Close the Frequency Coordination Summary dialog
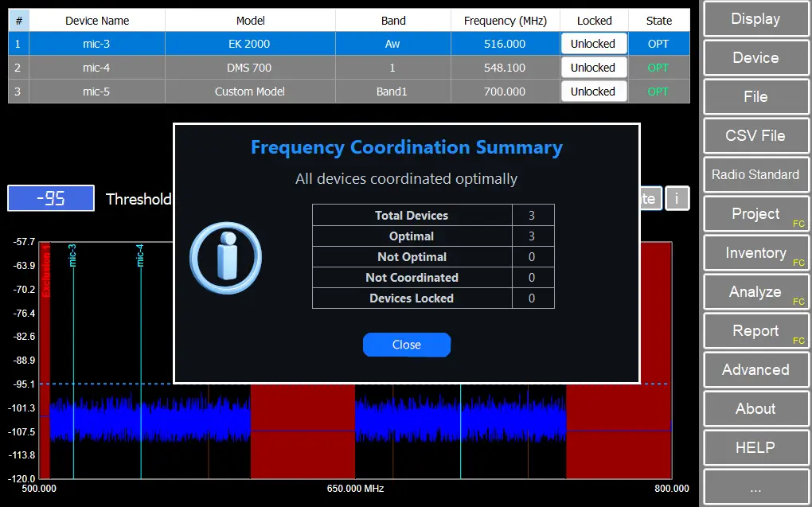Viewport: 812px width, 507px height. pyautogui.click(x=406, y=345)
